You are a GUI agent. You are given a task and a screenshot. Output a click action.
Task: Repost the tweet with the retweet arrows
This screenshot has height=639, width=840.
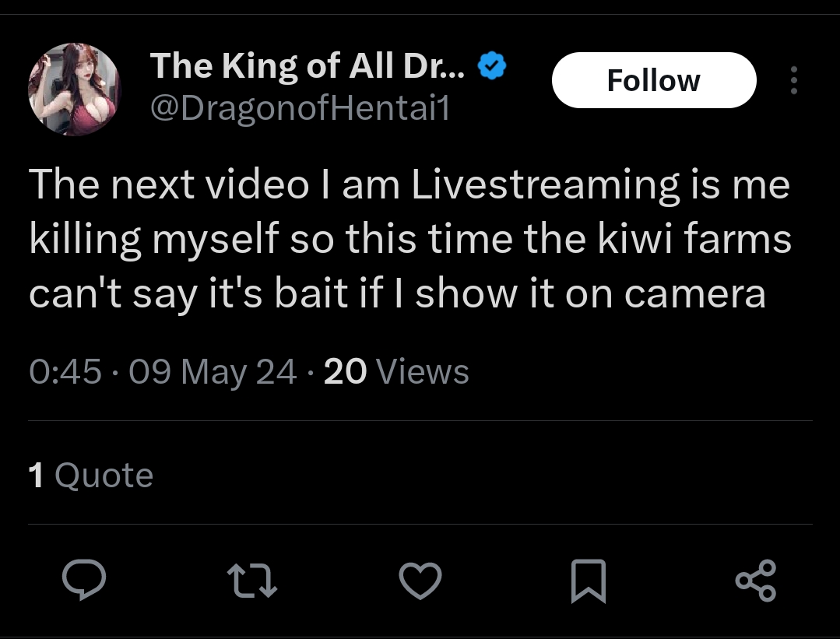[252, 581]
